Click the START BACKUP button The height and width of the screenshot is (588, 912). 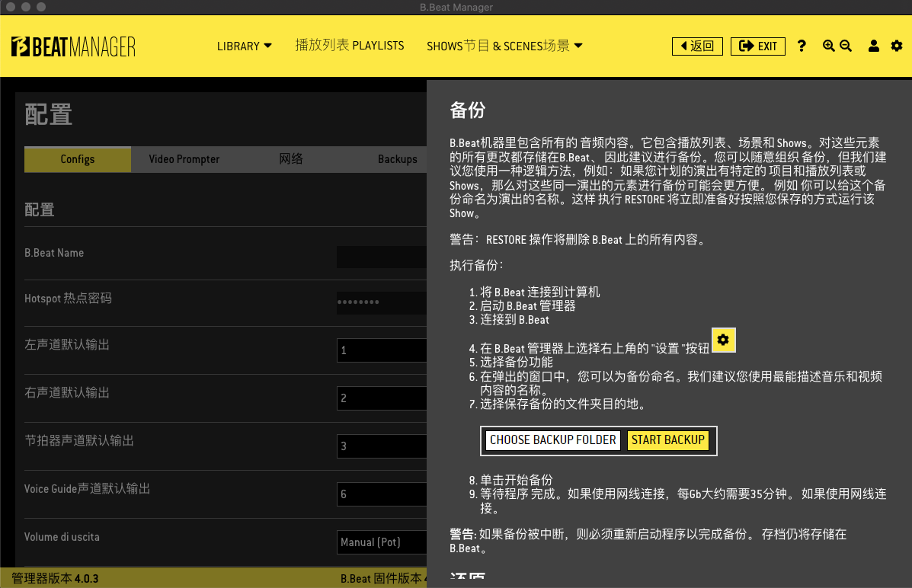tap(668, 440)
